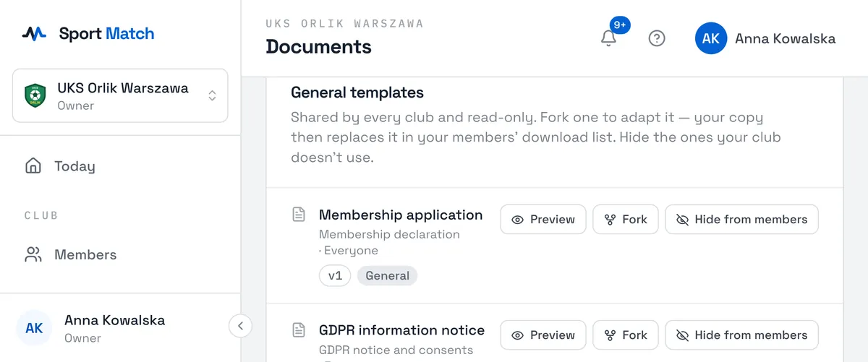Image resolution: width=868 pixels, height=362 pixels.
Task: Preview the Membership application template
Action: pos(543,220)
